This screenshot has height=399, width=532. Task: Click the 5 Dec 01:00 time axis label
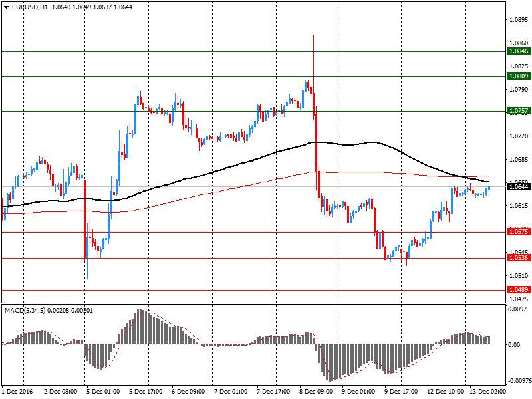[x=103, y=392]
